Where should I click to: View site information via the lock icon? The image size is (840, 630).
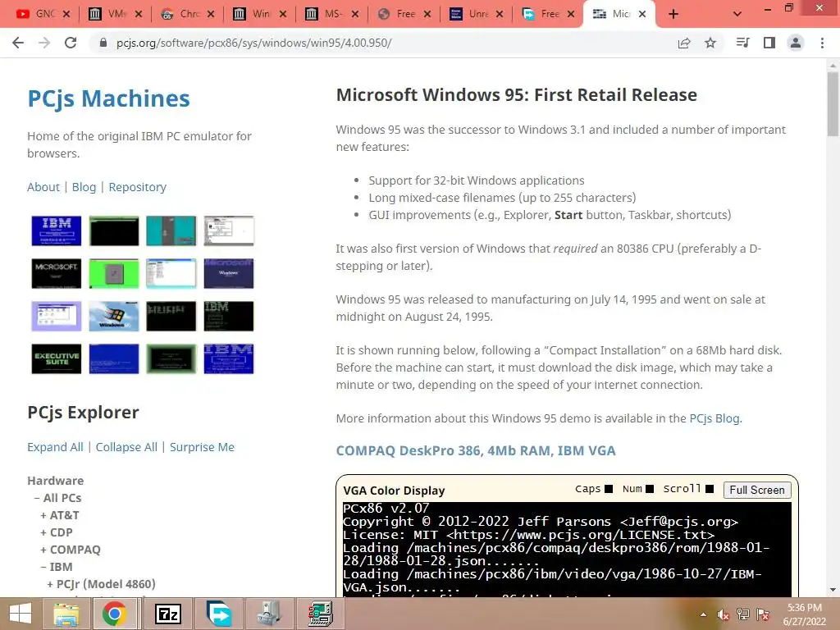tap(103, 43)
